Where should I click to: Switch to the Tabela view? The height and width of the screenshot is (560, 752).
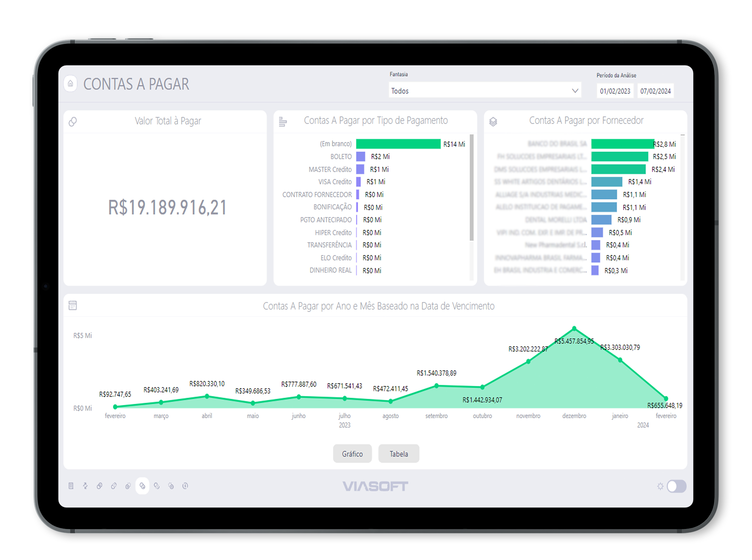click(399, 454)
